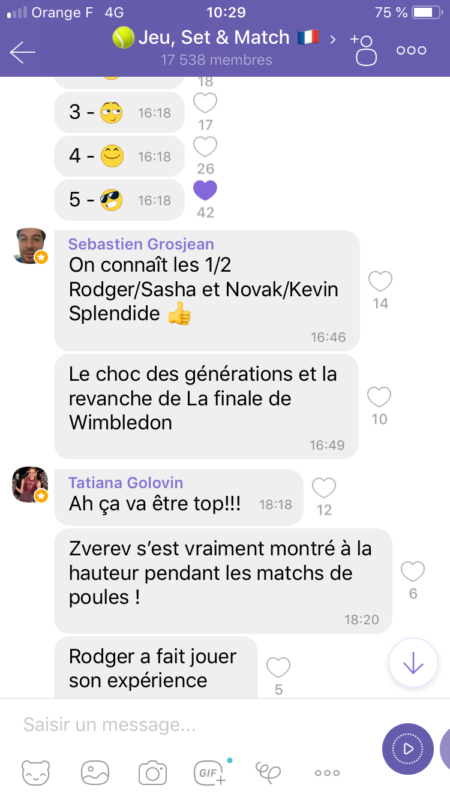
Task: Open the photo gallery icon
Action: click(95, 772)
